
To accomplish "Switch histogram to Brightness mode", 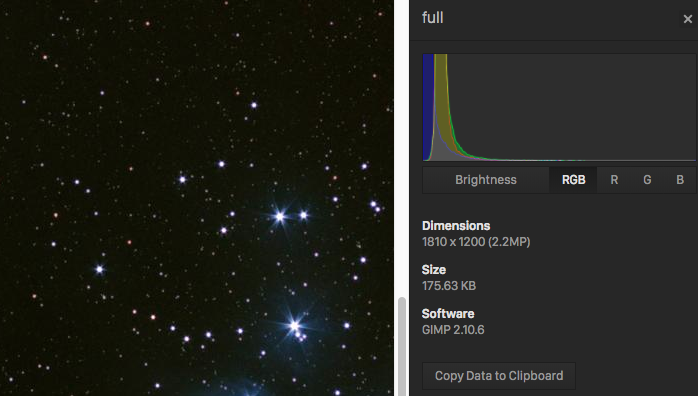I will [x=486, y=180].
